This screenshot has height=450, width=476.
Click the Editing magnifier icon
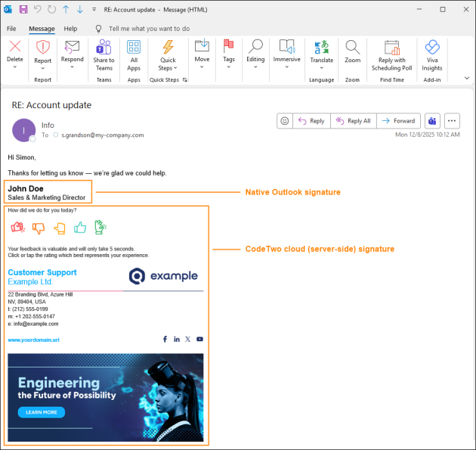tap(255, 46)
